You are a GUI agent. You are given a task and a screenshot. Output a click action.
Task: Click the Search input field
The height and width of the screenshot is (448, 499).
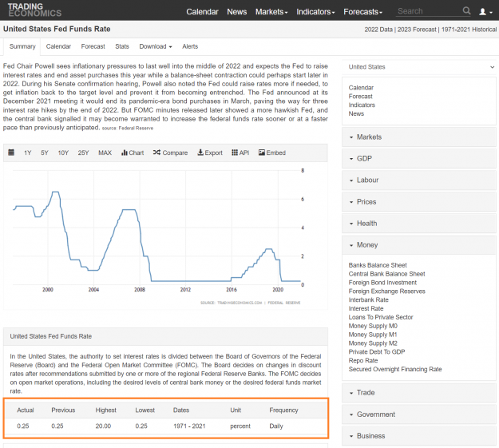coord(428,11)
